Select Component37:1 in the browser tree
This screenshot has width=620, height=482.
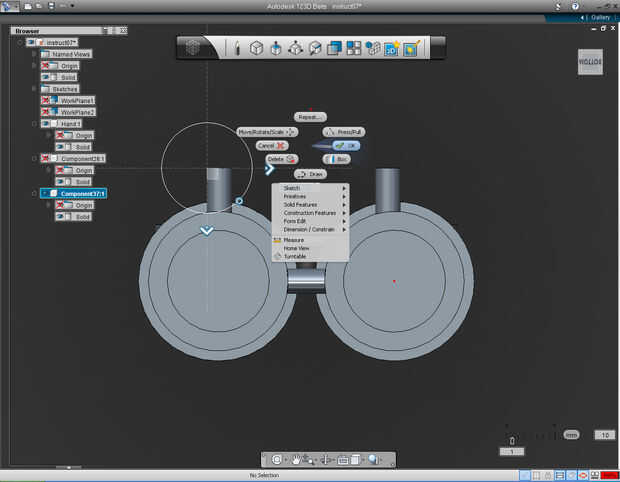click(x=83, y=193)
